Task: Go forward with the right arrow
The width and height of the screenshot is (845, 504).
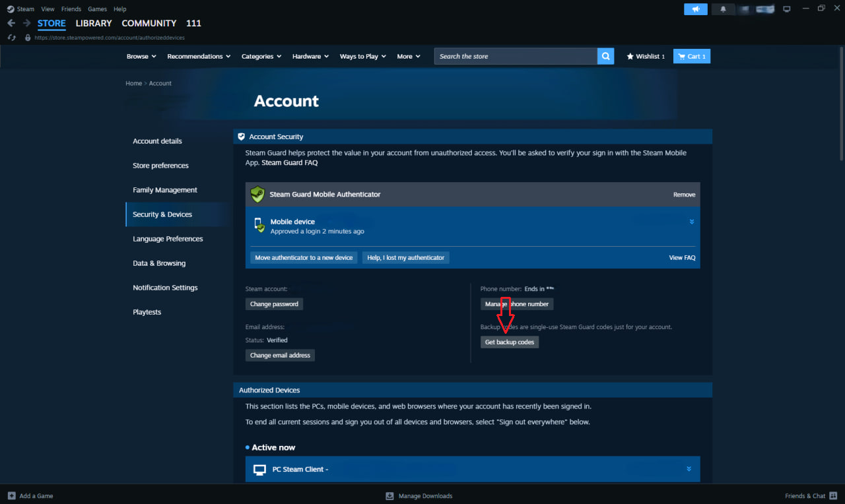Action: [26, 23]
